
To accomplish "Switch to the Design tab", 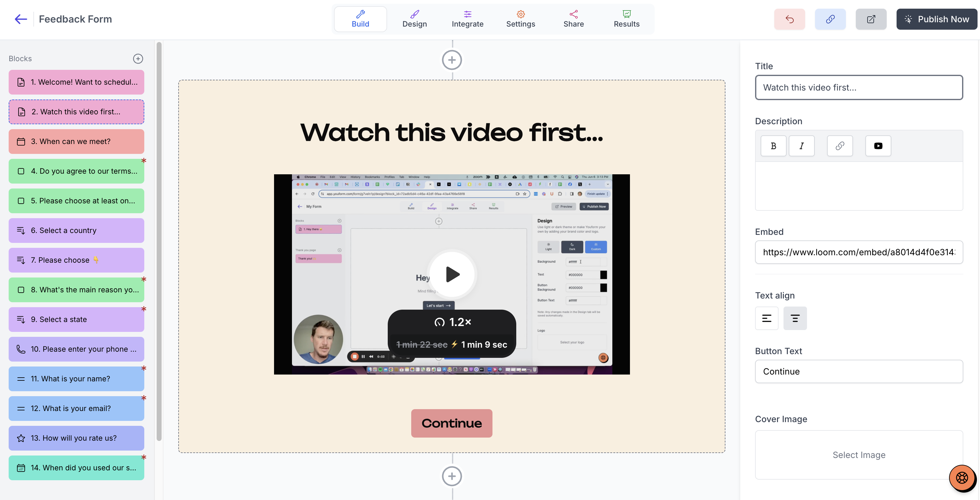I will tap(415, 19).
